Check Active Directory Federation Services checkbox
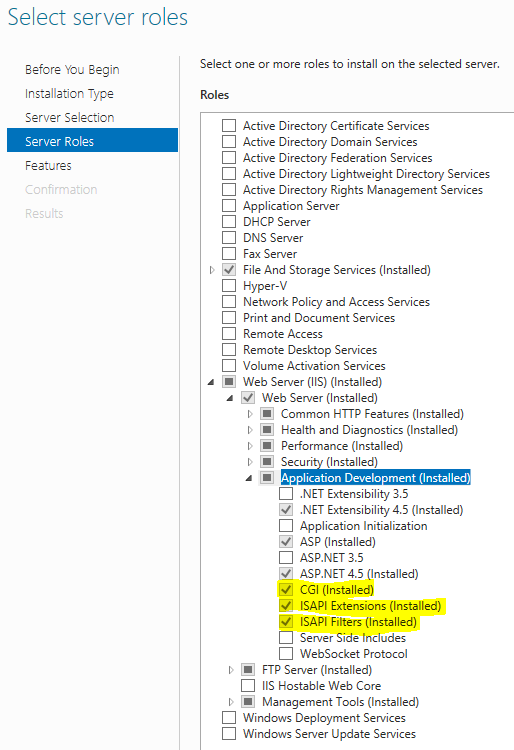The height and width of the screenshot is (750, 514). tap(229, 158)
